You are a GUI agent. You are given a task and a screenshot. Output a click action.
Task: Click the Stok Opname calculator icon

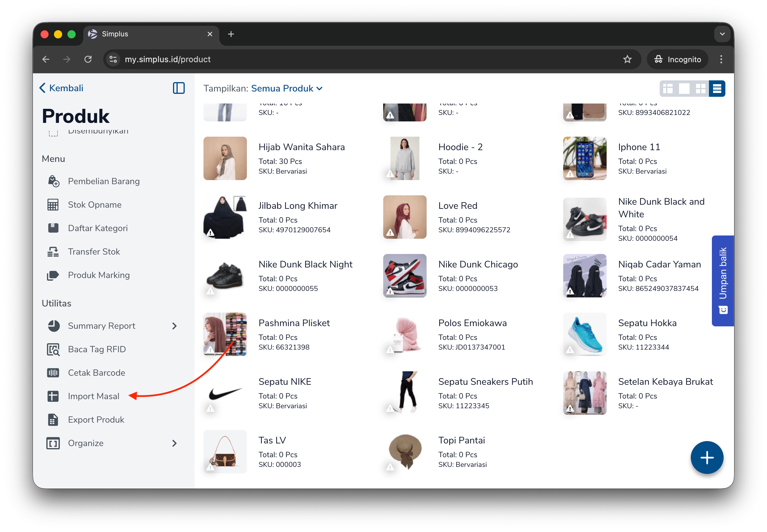(53, 205)
